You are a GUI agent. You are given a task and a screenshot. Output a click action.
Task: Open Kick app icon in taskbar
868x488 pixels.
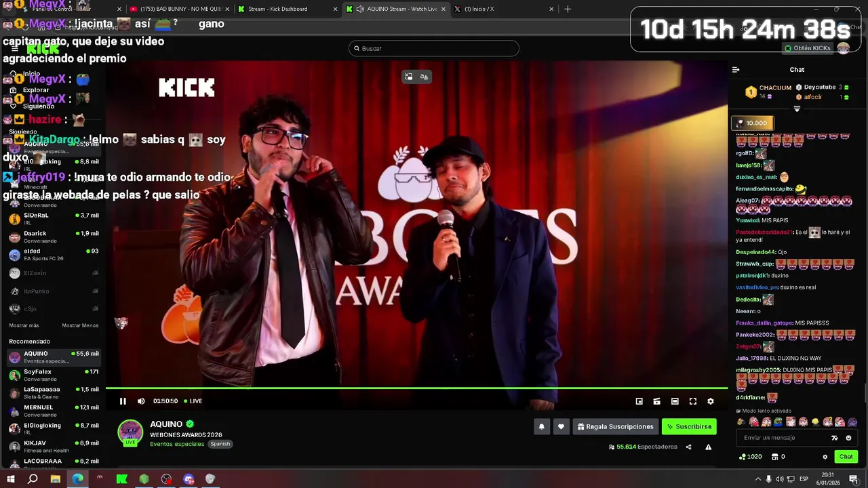[122, 479]
